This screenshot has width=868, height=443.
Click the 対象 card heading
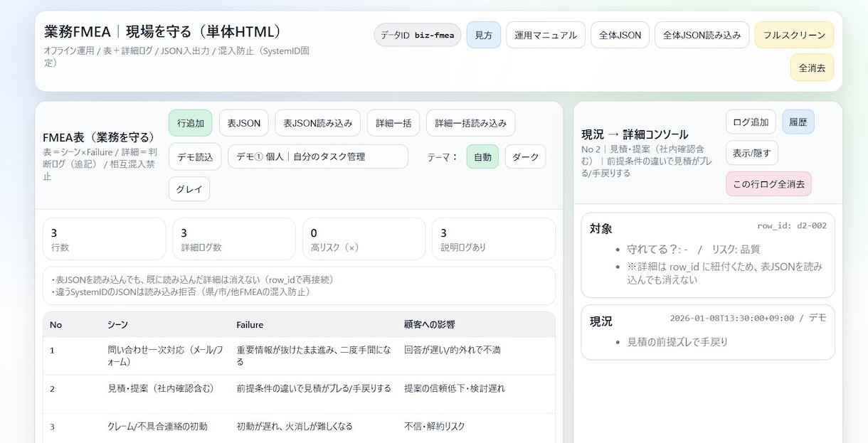coord(601,228)
